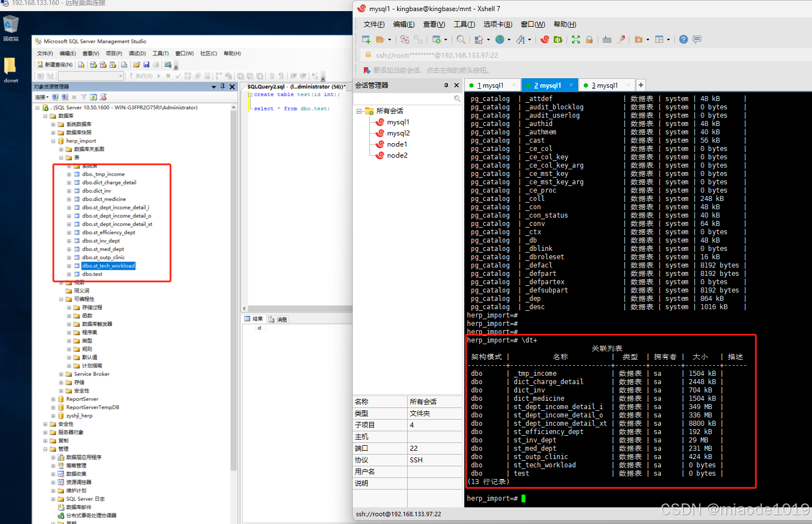The width and height of the screenshot is (812, 524).
Task: Launch the red swirl Xmanager icon in toolbar
Action: click(x=545, y=39)
